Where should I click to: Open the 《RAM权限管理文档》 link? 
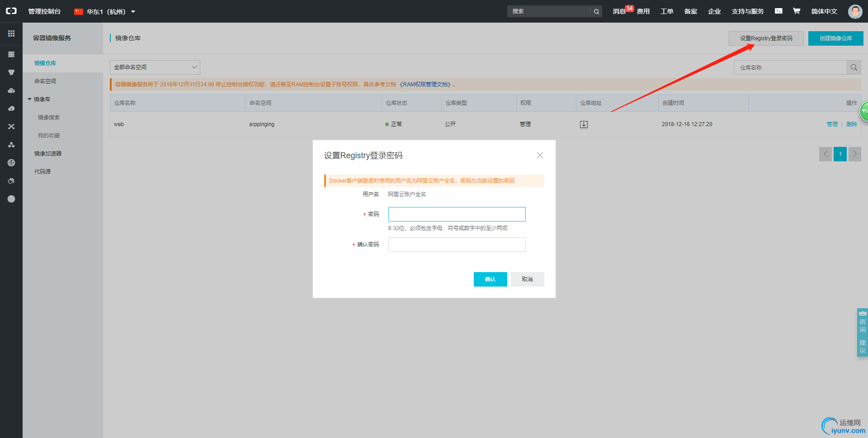(x=425, y=85)
